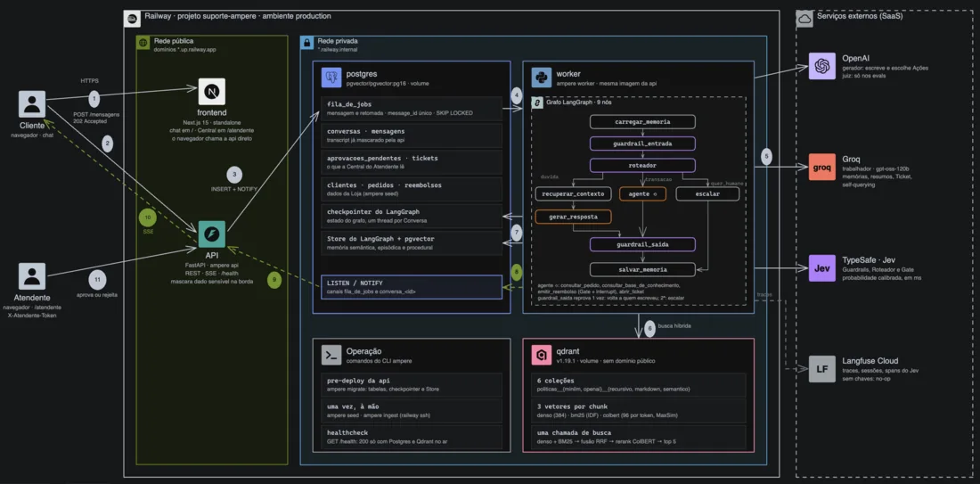Click the postgres elephant icon

pos(332,78)
